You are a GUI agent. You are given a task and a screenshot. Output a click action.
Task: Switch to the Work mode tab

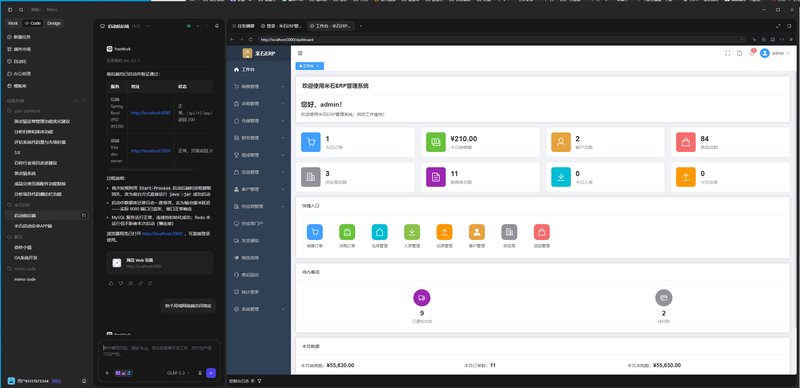point(13,23)
